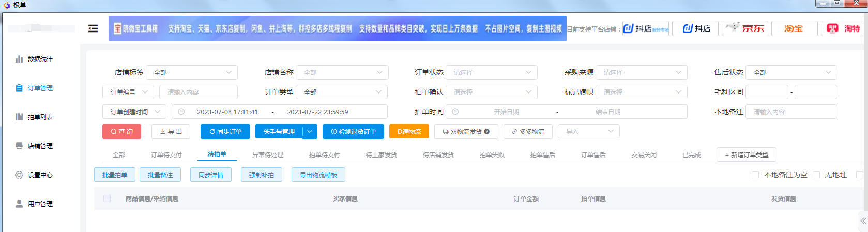Switch to the 全部 orders tab
Viewport: 868px width, 232px height.
click(x=119, y=155)
